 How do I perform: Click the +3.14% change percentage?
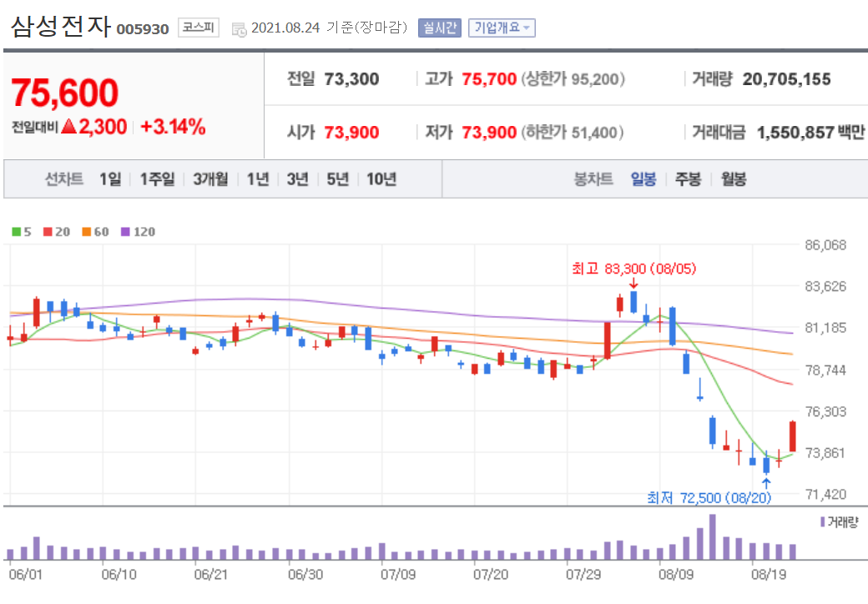pyautogui.click(x=174, y=127)
